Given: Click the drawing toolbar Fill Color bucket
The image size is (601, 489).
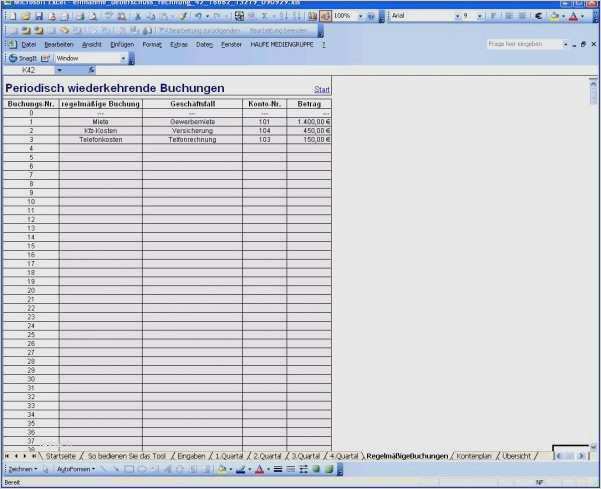Looking at the screenshot, I should pos(222,469).
